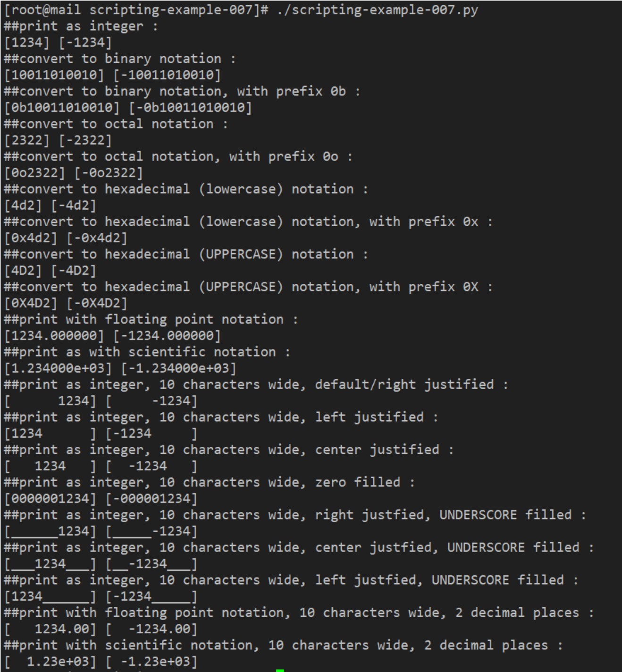The width and height of the screenshot is (622, 672).
Task: Click the '##print as with scientific notation :' line
Action: [x=147, y=352]
